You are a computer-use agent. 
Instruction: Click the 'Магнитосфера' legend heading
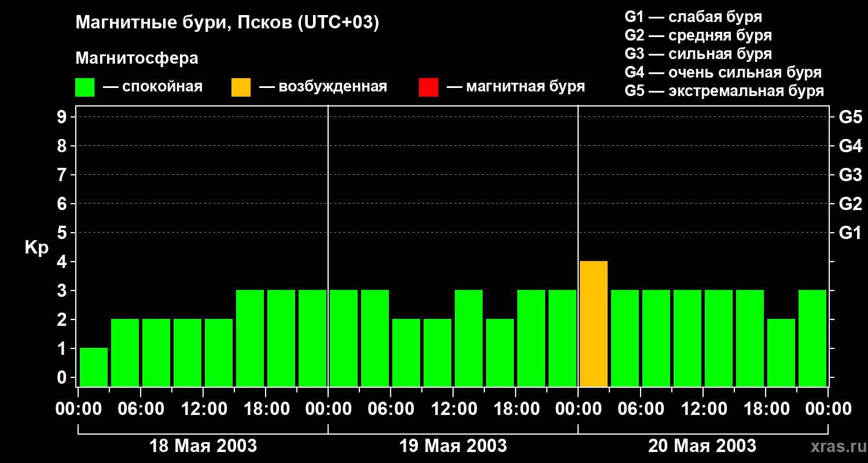pos(137,58)
